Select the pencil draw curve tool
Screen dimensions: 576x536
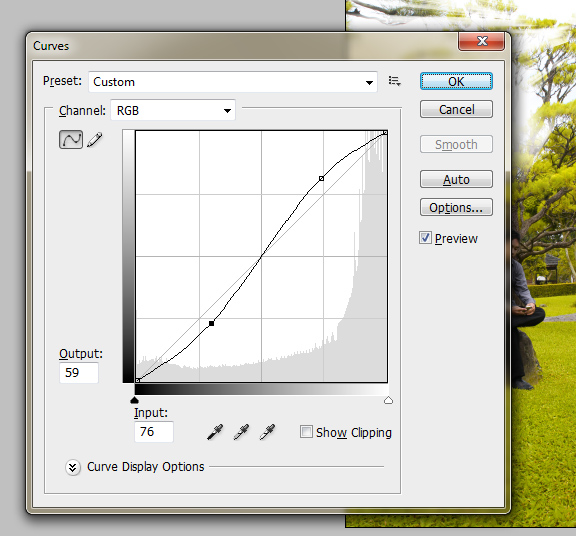(95, 140)
